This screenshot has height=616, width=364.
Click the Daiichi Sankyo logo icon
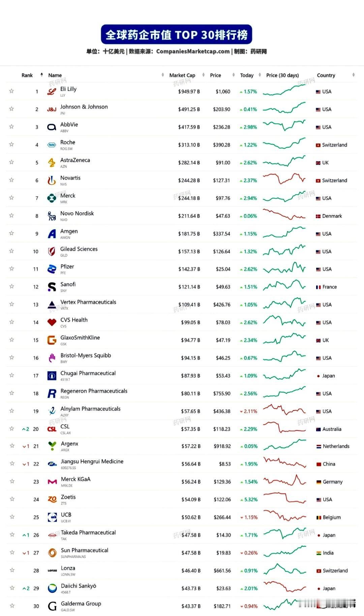click(x=52, y=588)
